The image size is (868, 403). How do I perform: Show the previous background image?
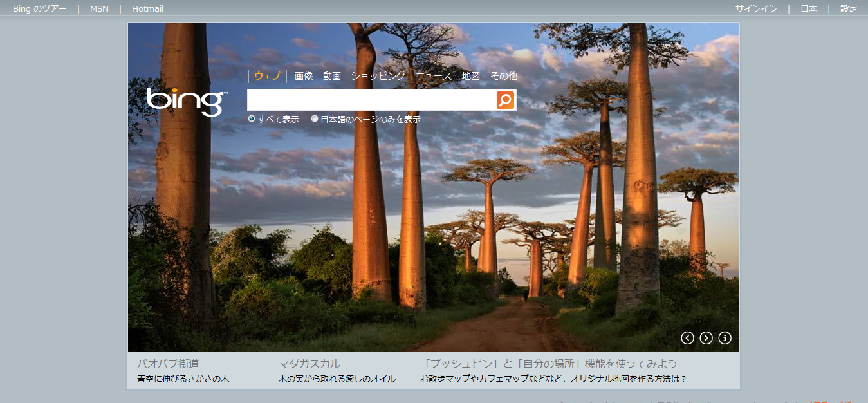click(687, 338)
